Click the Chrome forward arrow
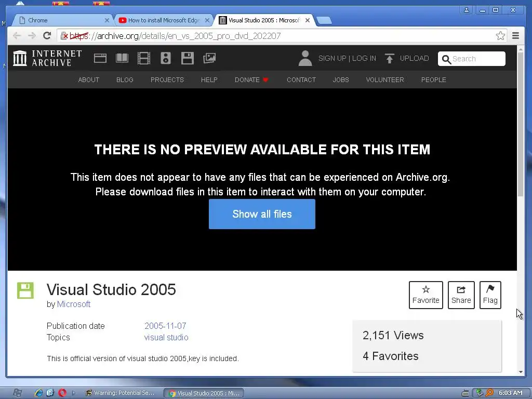Viewport: 532px width, 399px height. click(x=32, y=36)
